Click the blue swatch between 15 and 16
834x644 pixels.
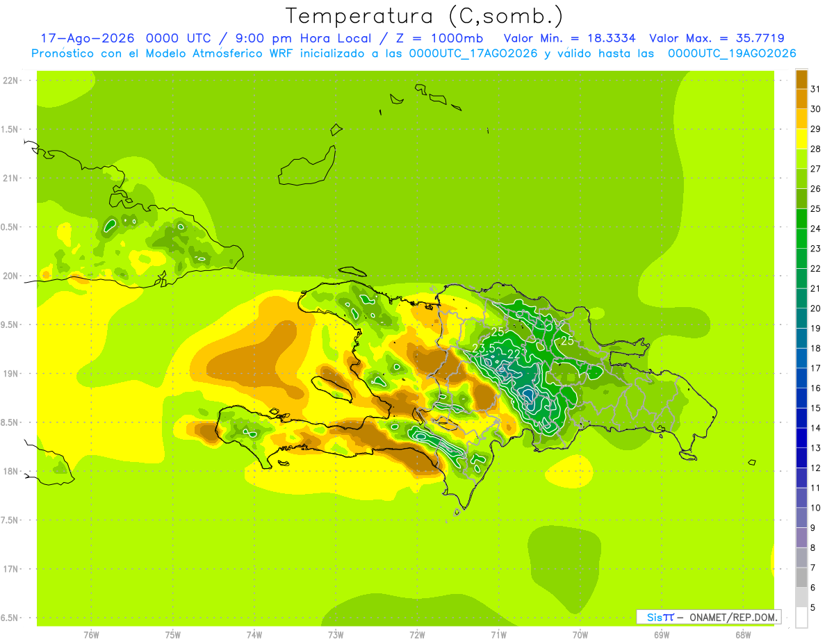coord(801,399)
